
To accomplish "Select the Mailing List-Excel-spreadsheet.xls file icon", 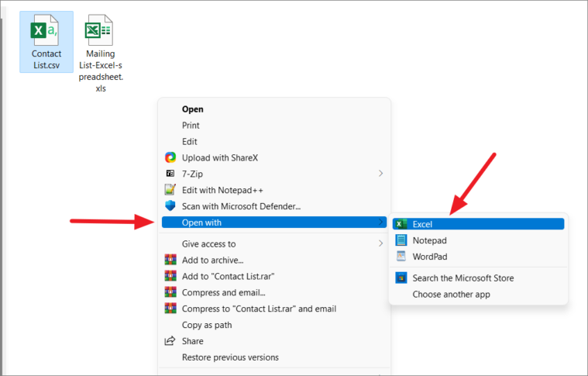I will point(98,30).
